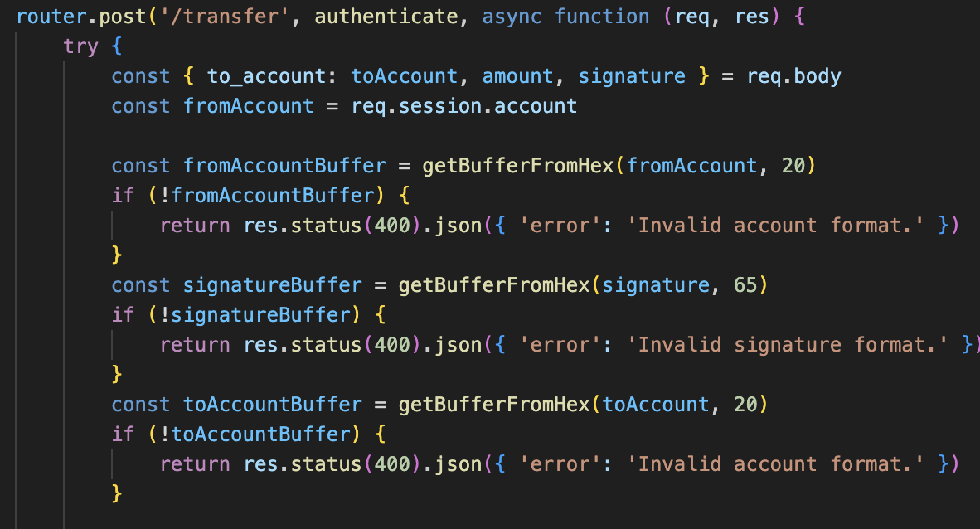Click the try keyword

pos(80,47)
